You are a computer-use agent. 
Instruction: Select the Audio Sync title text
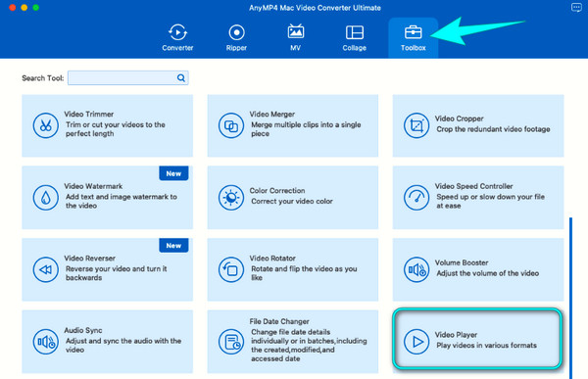(x=83, y=330)
